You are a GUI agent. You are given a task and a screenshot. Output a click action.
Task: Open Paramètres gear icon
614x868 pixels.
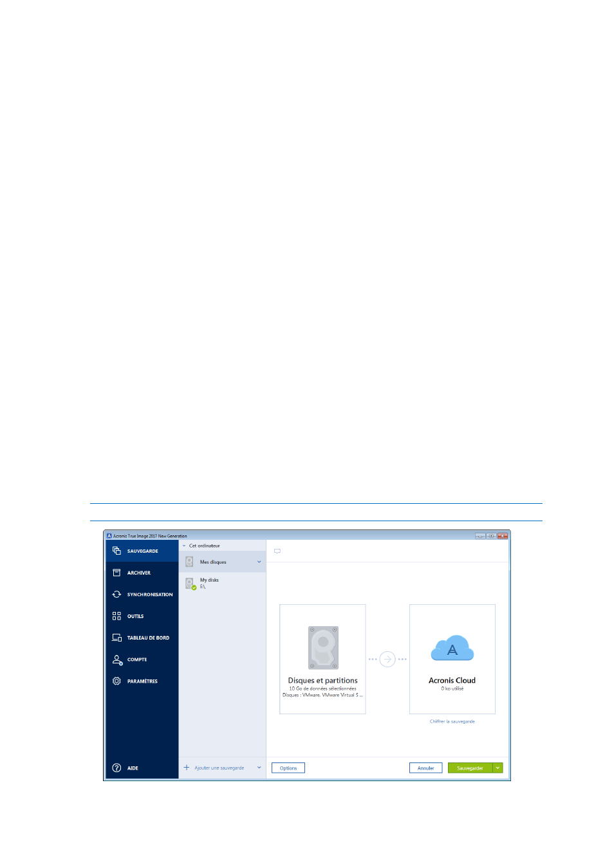(116, 681)
